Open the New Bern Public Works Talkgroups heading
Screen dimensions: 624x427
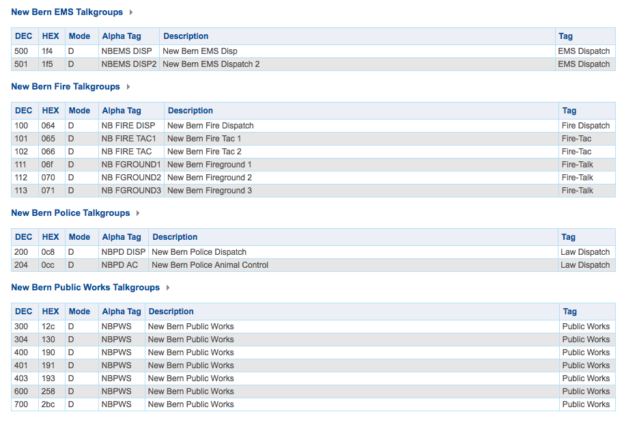coord(84,288)
